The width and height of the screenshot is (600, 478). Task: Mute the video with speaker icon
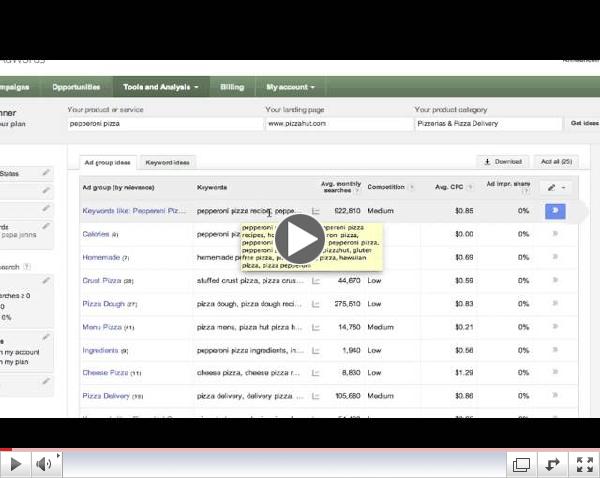pyautogui.click(x=44, y=464)
